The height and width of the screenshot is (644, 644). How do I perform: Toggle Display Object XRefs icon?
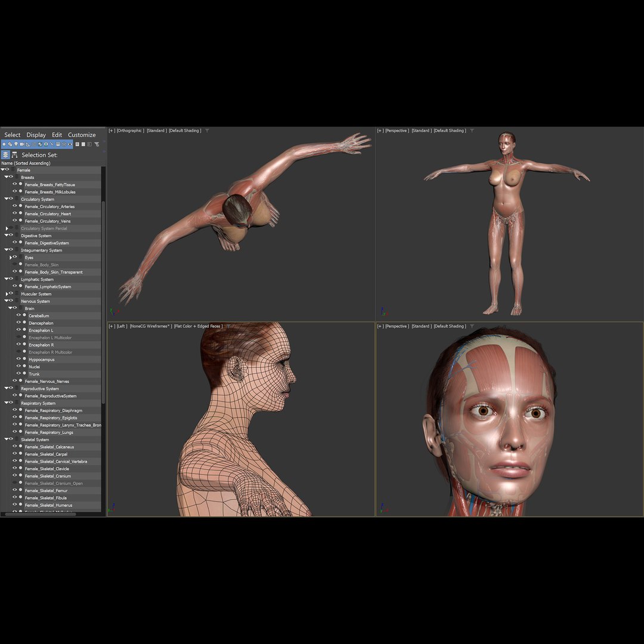(x=46, y=144)
